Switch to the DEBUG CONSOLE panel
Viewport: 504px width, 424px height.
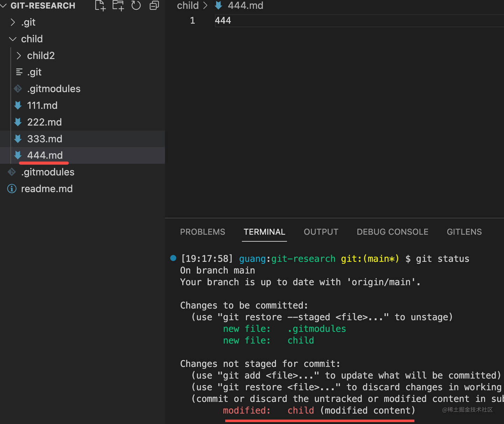pos(392,232)
